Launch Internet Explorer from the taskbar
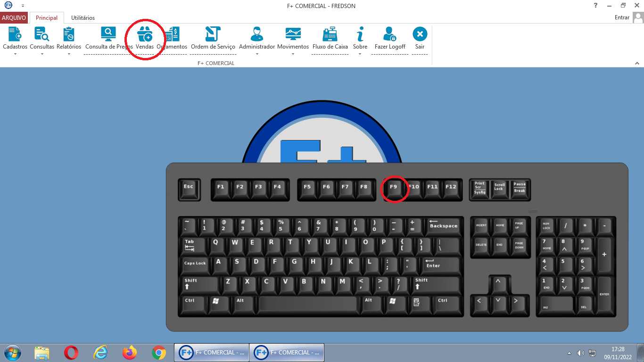The width and height of the screenshot is (644, 362). (x=100, y=353)
